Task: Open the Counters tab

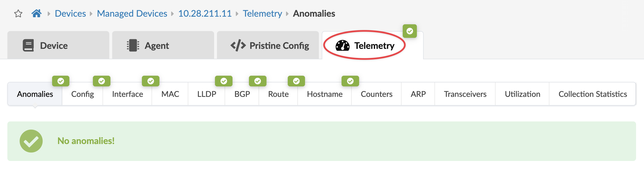Action: (x=376, y=94)
